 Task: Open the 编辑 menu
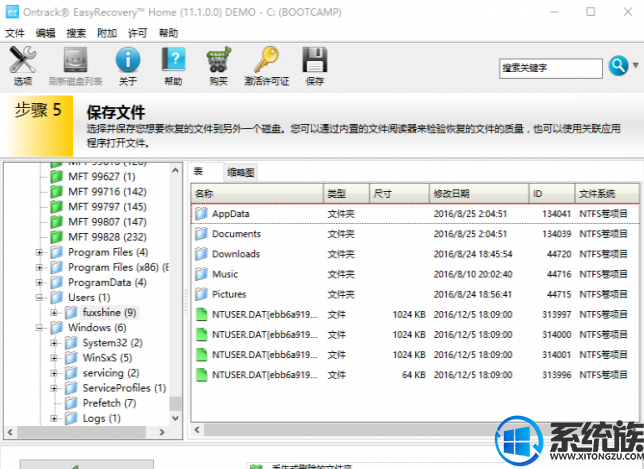(x=45, y=33)
